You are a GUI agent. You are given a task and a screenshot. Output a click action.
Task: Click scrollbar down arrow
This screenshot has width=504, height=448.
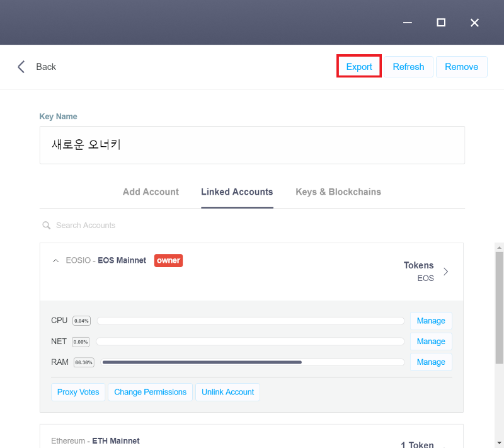(x=499, y=442)
